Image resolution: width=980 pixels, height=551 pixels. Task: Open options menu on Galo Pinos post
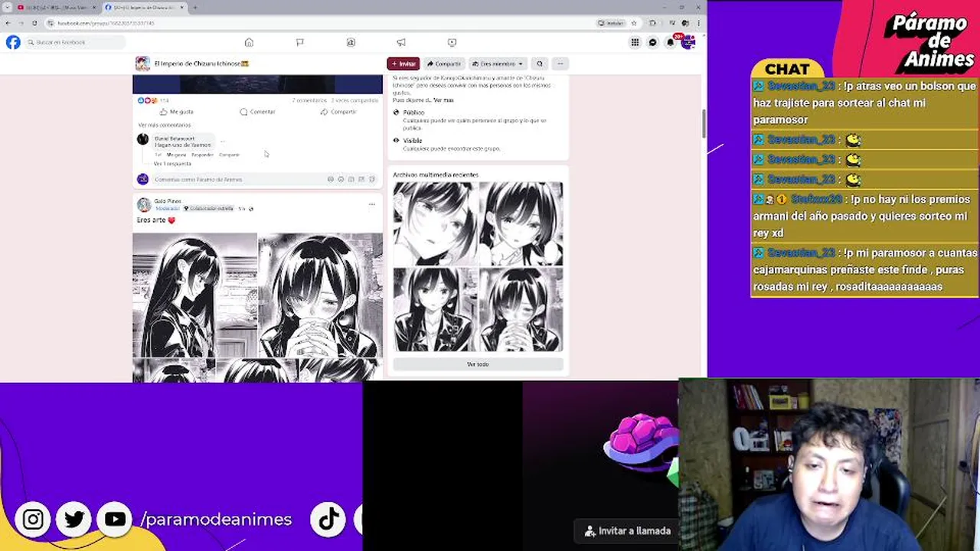point(371,204)
